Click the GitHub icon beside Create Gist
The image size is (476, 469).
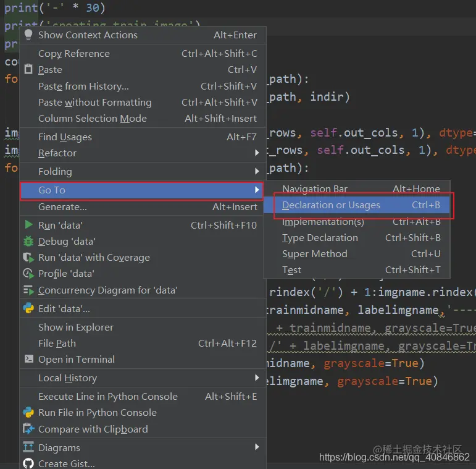pos(28,463)
